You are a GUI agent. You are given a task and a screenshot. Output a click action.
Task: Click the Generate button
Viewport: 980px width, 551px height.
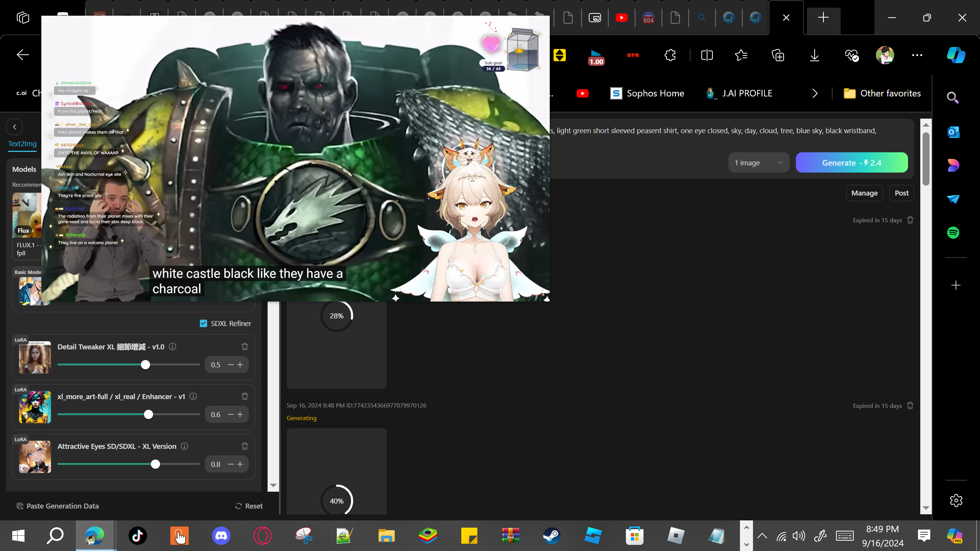[851, 163]
